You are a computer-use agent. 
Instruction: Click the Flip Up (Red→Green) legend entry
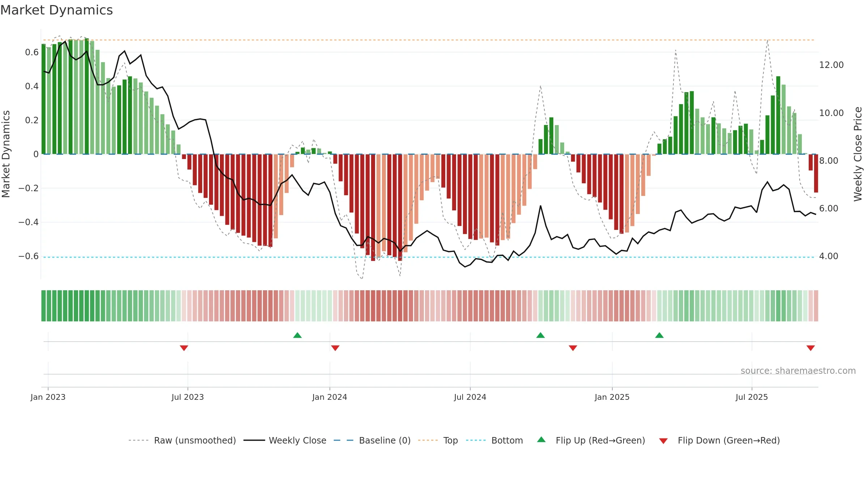(x=591, y=440)
